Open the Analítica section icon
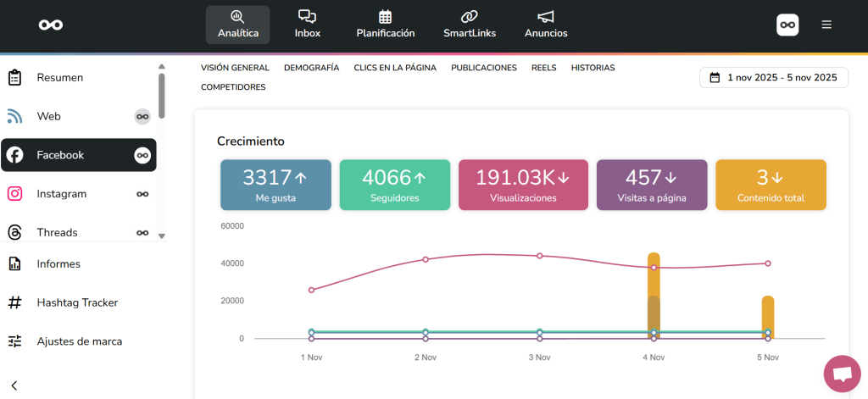This screenshot has height=399, width=868. pyautogui.click(x=237, y=17)
